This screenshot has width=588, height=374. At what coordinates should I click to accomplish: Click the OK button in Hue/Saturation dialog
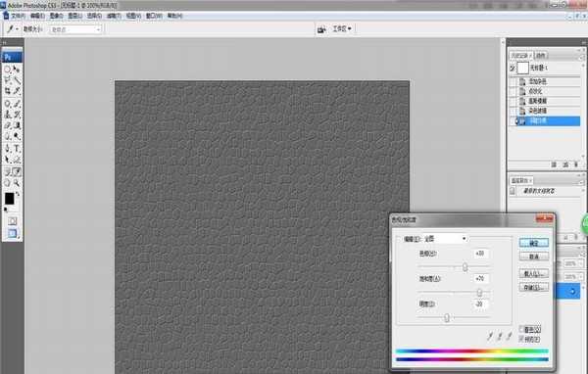[x=534, y=243]
